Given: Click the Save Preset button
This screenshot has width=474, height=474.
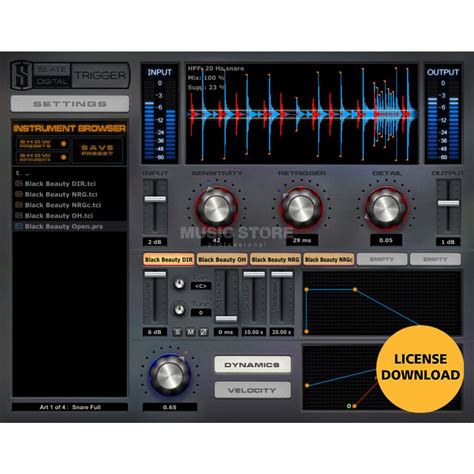Looking at the screenshot, I should click(x=97, y=150).
